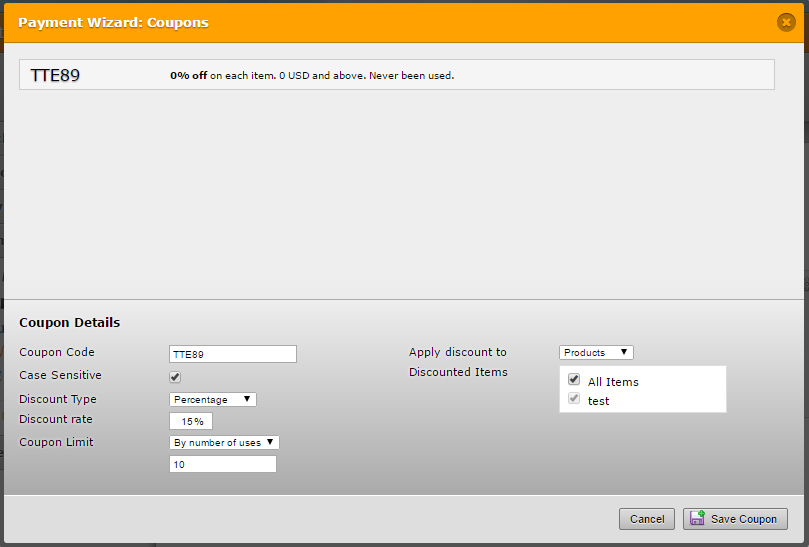Focus the Coupon Code input field
Screen dimensions: 809x547
233,354
